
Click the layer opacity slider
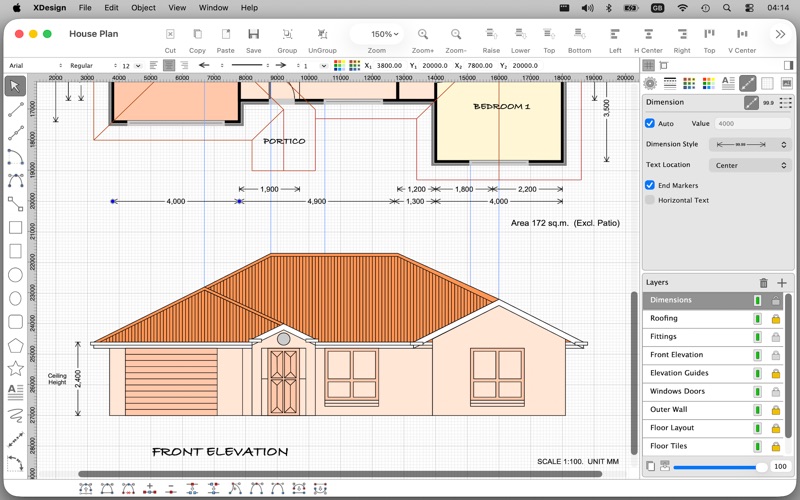[719, 467]
